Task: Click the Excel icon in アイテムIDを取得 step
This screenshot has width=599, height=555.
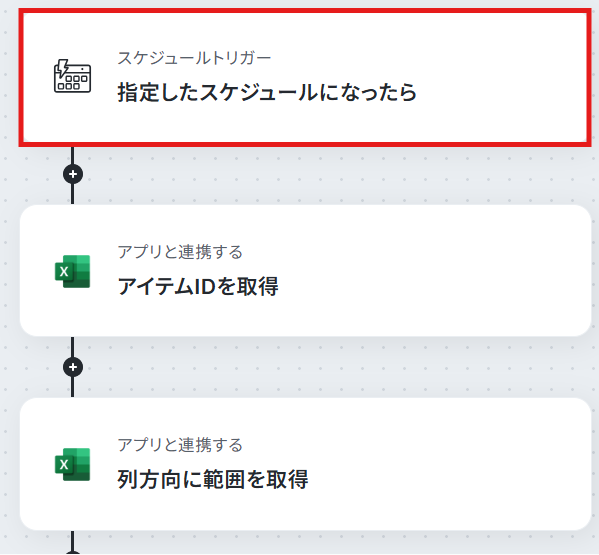Action: point(73,271)
